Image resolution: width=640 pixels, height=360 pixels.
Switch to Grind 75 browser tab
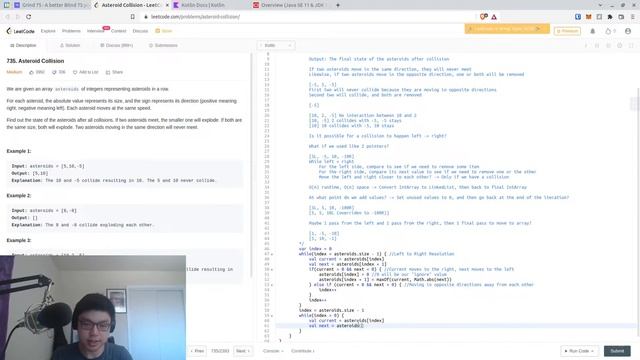(51, 5)
